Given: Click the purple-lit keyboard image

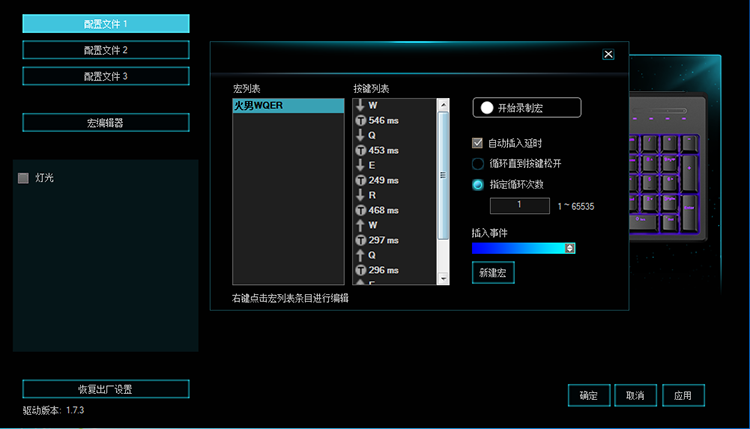Looking at the screenshot, I should tap(668, 167).
